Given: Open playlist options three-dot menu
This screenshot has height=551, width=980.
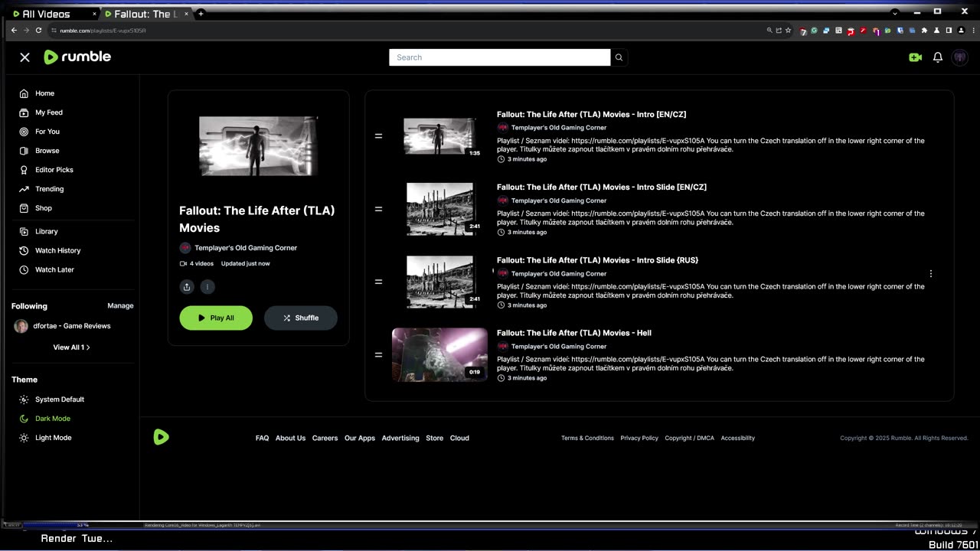Looking at the screenshot, I should coord(207,287).
